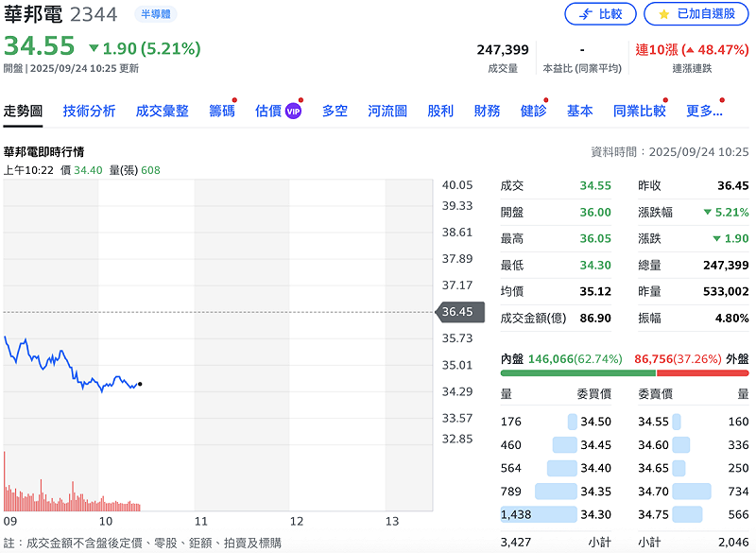Select the 籌碼 tab
Image resolution: width=756 pixels, height=553 pixels.
click(222, 111)
